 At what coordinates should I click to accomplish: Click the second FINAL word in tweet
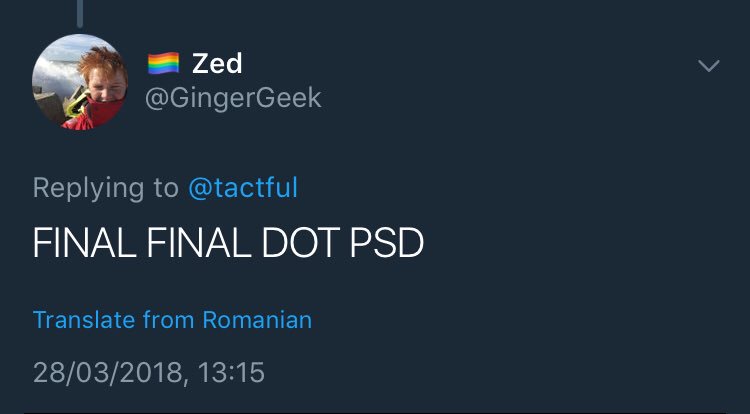199,243
